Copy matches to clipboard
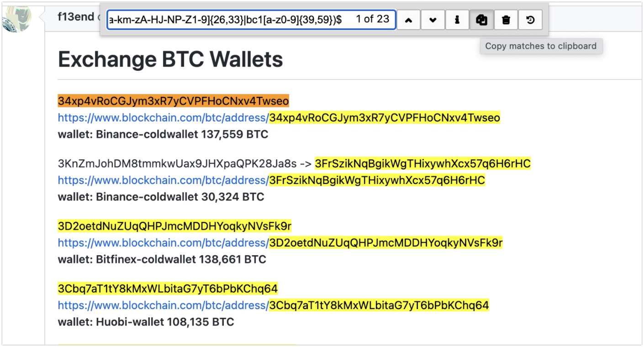Image resolution: width=644 pixels, height=347 pixels. click(481, 21)
